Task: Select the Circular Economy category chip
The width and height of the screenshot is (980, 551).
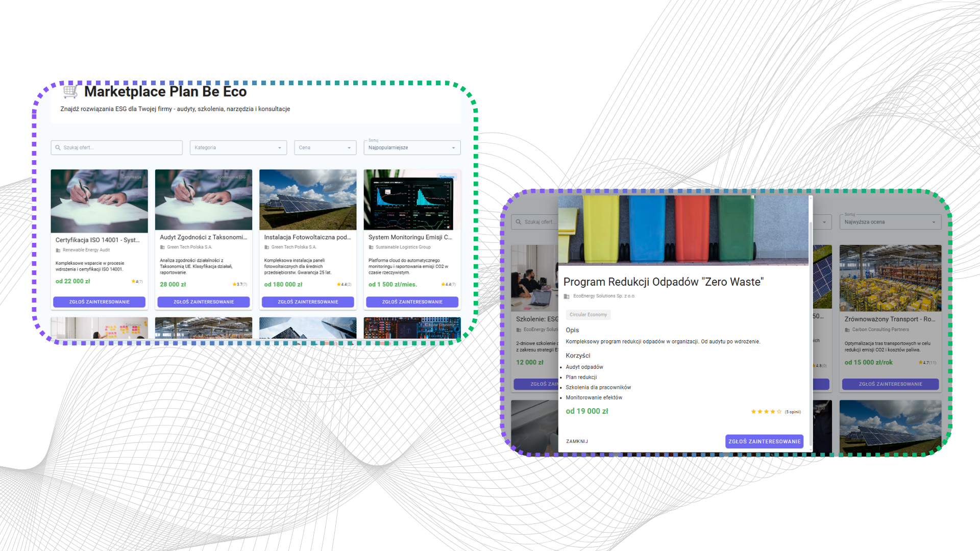Action: point(588,314)
